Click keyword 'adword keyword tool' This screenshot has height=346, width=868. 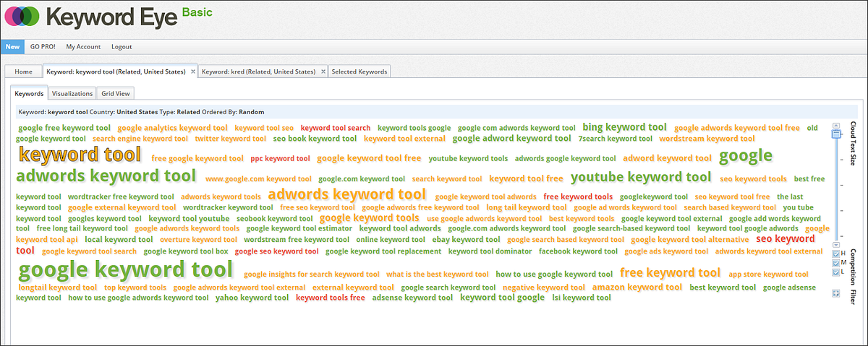(667, 158)
